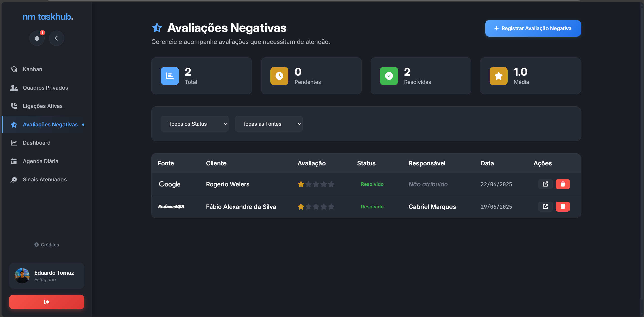Open the Agenda Diária page
Image resolution: width=644 pixels, height=317 pixels.
(x=40, y=161)
